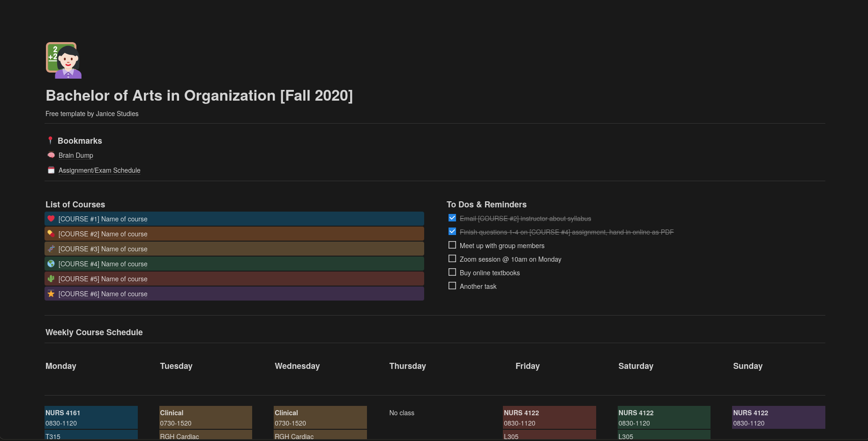The height and width of the screenshot is (441, 868).
Task: Click the NURS 4122 block under Friday
Action: point(549,417)
